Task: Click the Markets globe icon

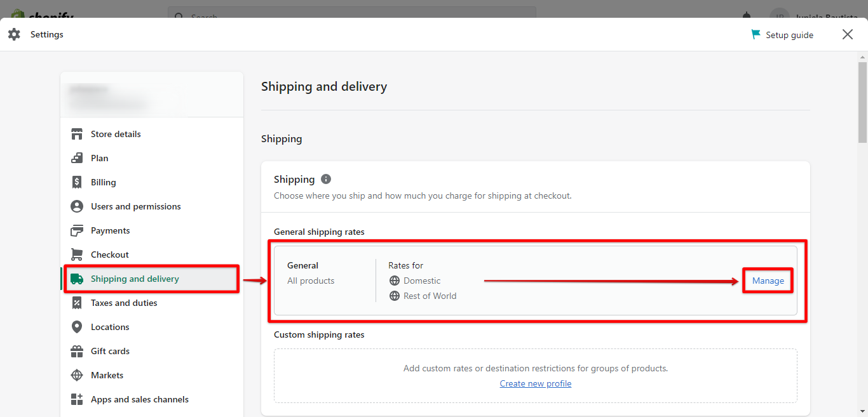Action: pyautogui.click(x=76, y=375)
